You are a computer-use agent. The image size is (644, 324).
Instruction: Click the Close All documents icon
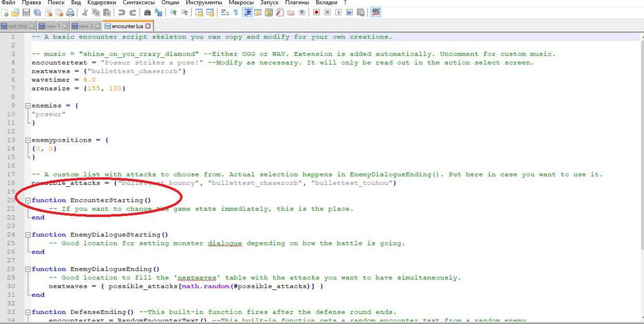tap(60, 13)
